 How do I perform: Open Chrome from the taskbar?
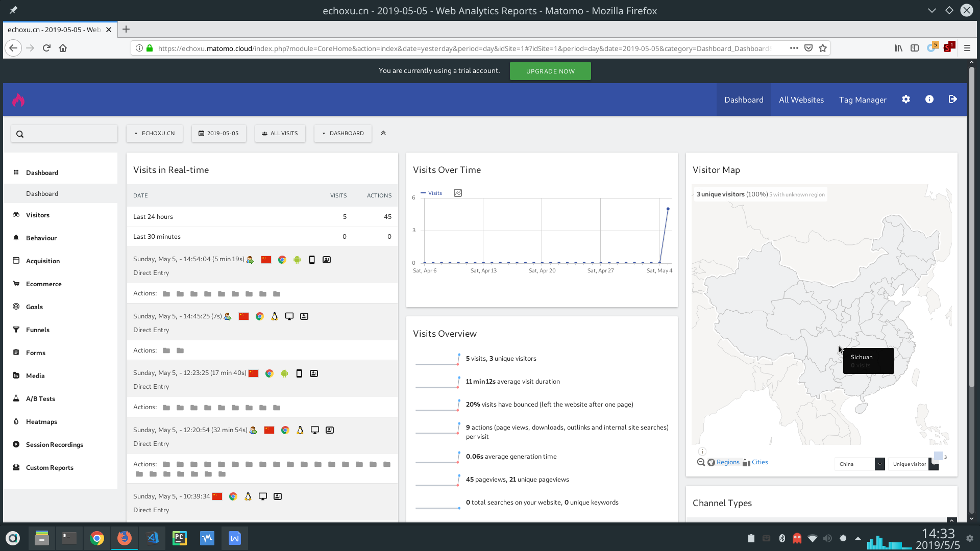coord(96,538)
